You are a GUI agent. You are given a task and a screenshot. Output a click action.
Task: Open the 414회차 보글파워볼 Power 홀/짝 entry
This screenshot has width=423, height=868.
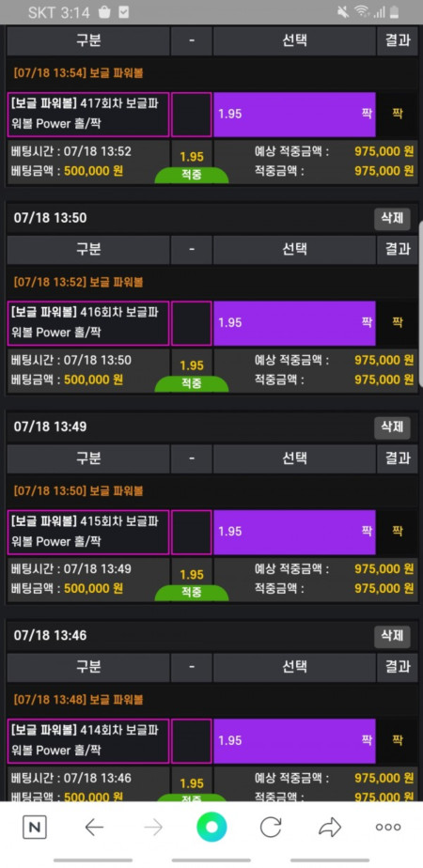(88, 740)
